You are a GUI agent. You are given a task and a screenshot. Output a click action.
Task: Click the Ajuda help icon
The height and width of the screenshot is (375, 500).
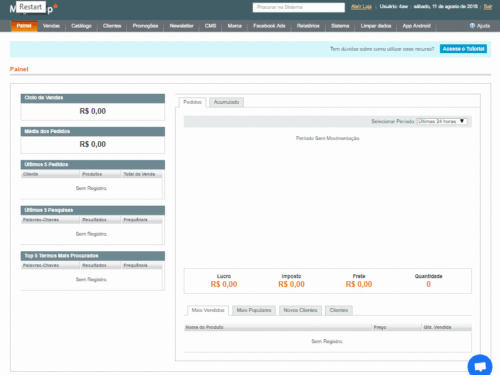pos(472,26)
